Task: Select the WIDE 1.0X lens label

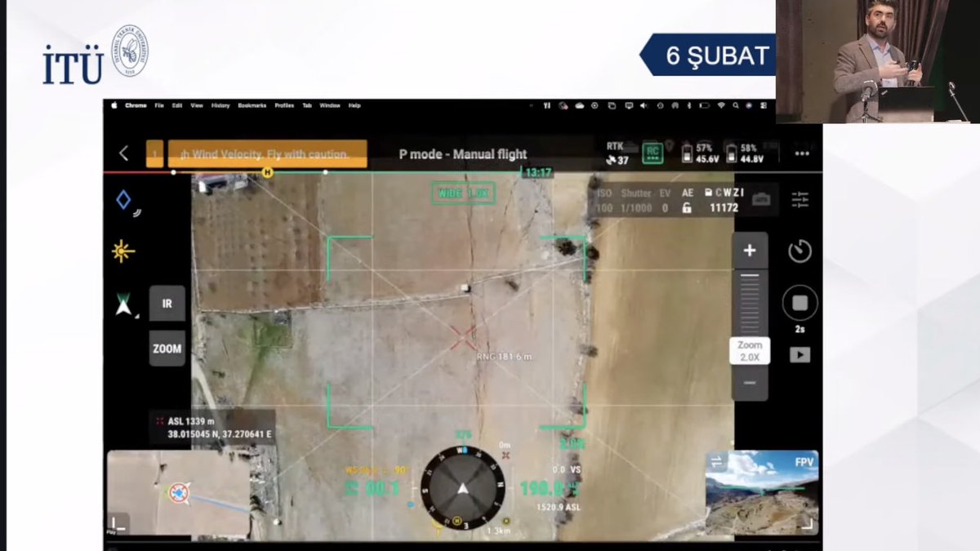Action: (x=464, y=193)
